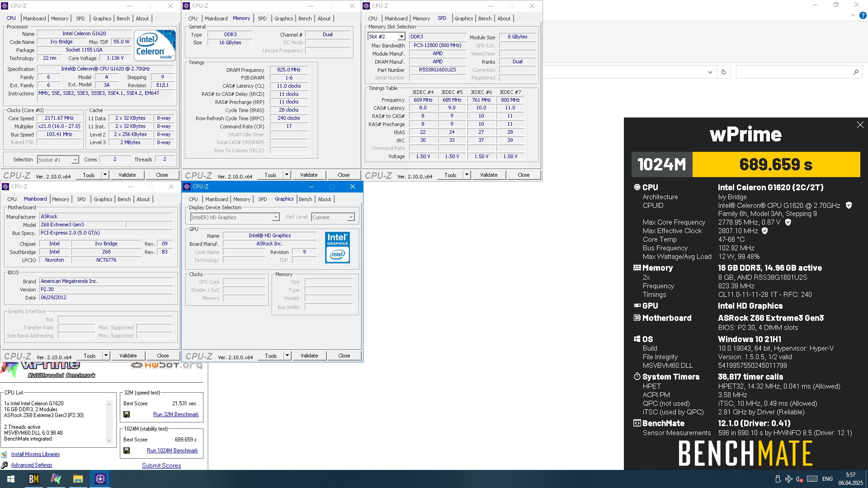
Task: Click the network tray icon
Action: 788,479
